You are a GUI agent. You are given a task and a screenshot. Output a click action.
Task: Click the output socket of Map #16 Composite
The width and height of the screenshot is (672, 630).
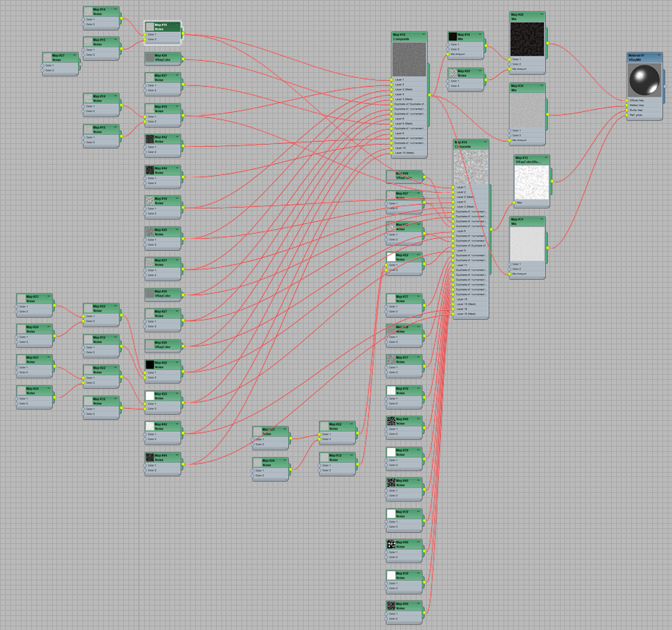(x=429, y=94)
